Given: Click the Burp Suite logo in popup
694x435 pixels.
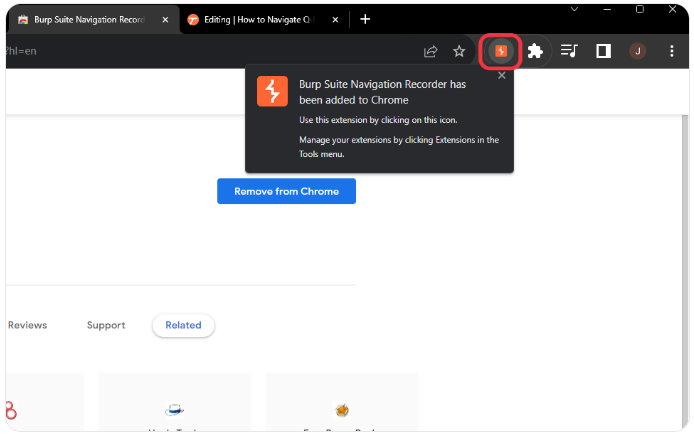Looking at the screenshot, I should (272, 92).
